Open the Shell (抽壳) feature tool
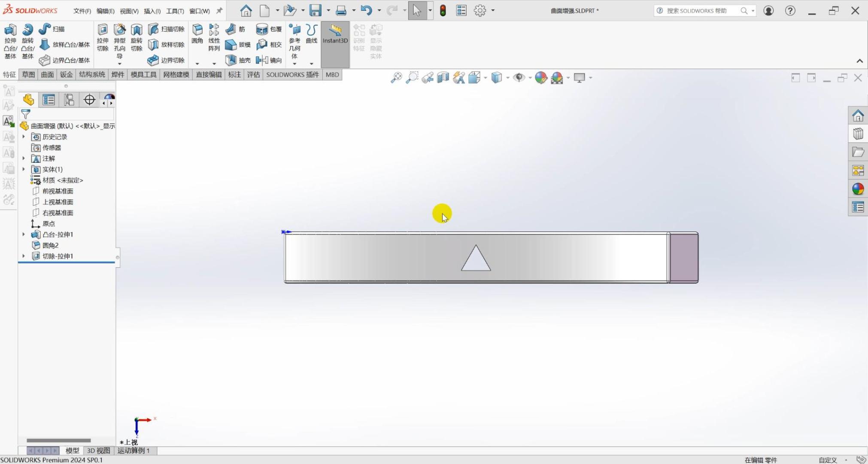Image resolution: width=868 pixels, height=464 pixels. 231,60
